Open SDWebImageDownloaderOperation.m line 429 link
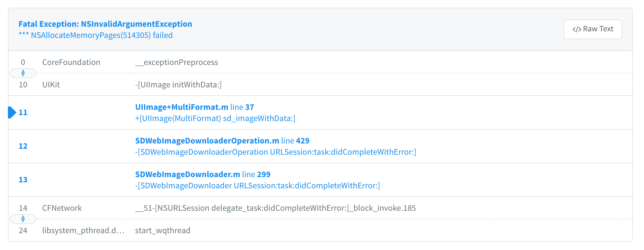Image resolution: width=644 pixels, height=250 pixels. (222, 141)
